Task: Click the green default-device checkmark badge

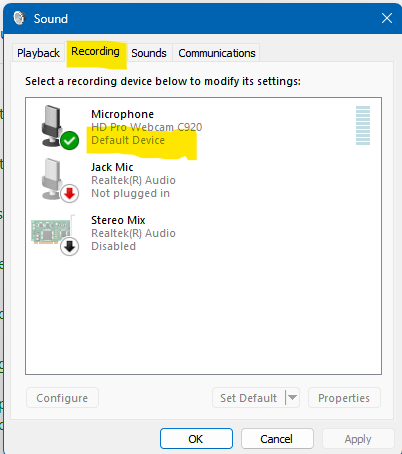Action: pos(69,140)
